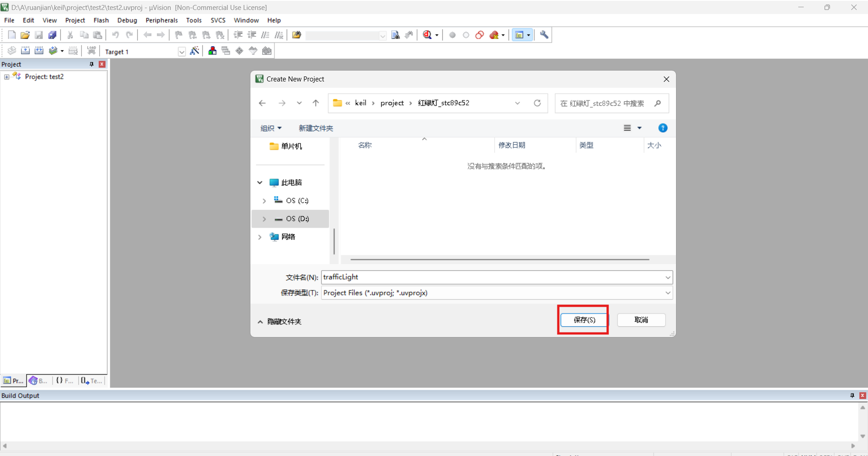
Task: Open Options for Target magic wand icon
Action: (194, 51)
